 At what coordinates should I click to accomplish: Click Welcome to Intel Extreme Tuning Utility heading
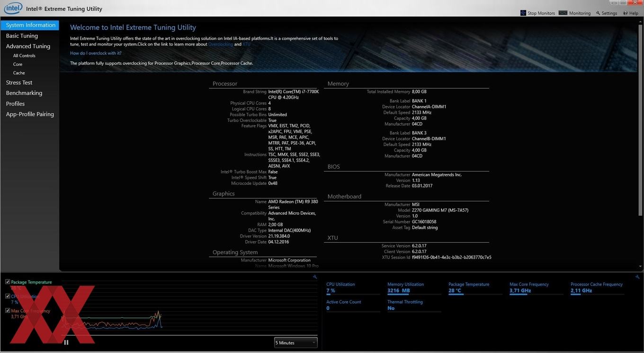133,27
